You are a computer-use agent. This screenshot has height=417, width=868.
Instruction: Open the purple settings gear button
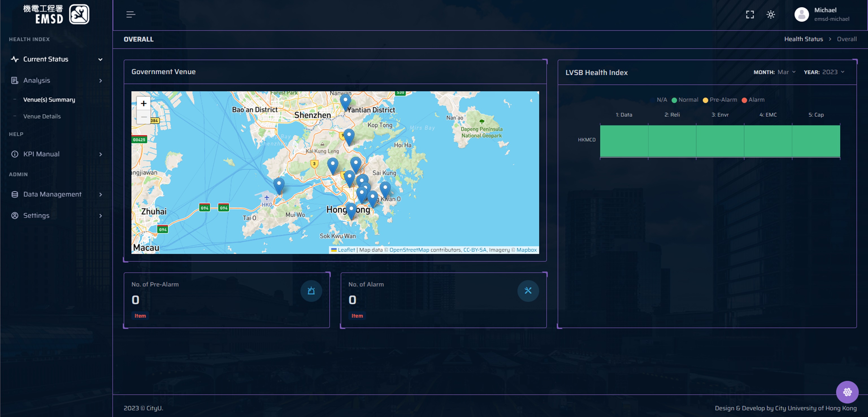(x=847, y=392)
